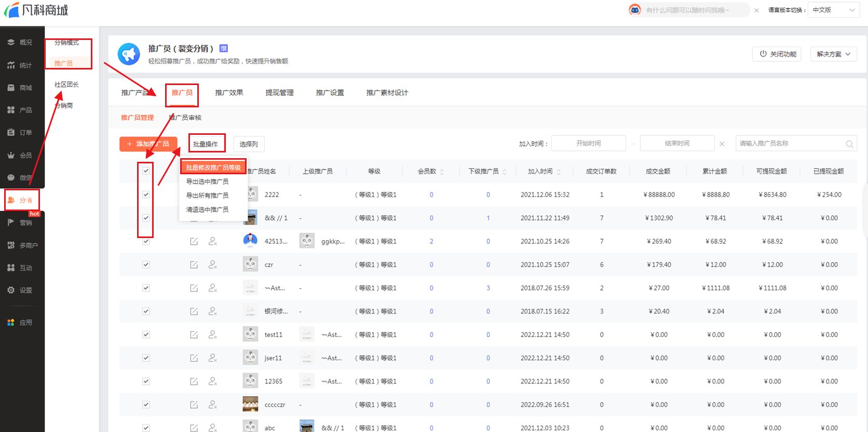Uncheck the checkbox for row && // 1
The height and width of the screenshot is (432, 868).
click(x=146, y=218)
